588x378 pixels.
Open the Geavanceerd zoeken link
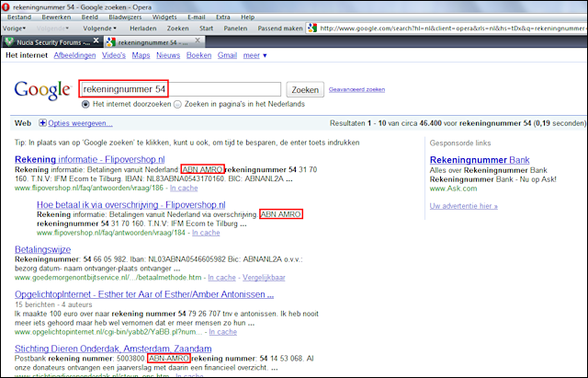[x=357, y=89]
